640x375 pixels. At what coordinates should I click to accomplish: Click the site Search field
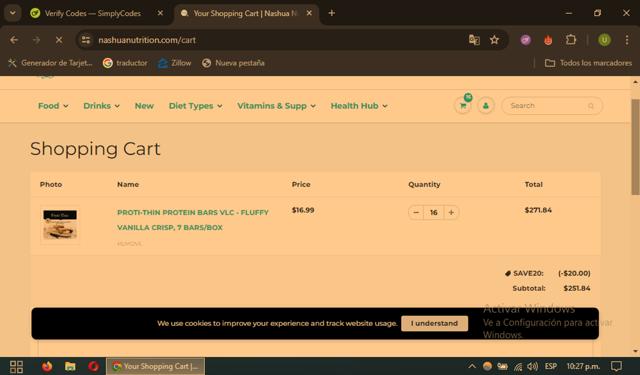[552, 106]
